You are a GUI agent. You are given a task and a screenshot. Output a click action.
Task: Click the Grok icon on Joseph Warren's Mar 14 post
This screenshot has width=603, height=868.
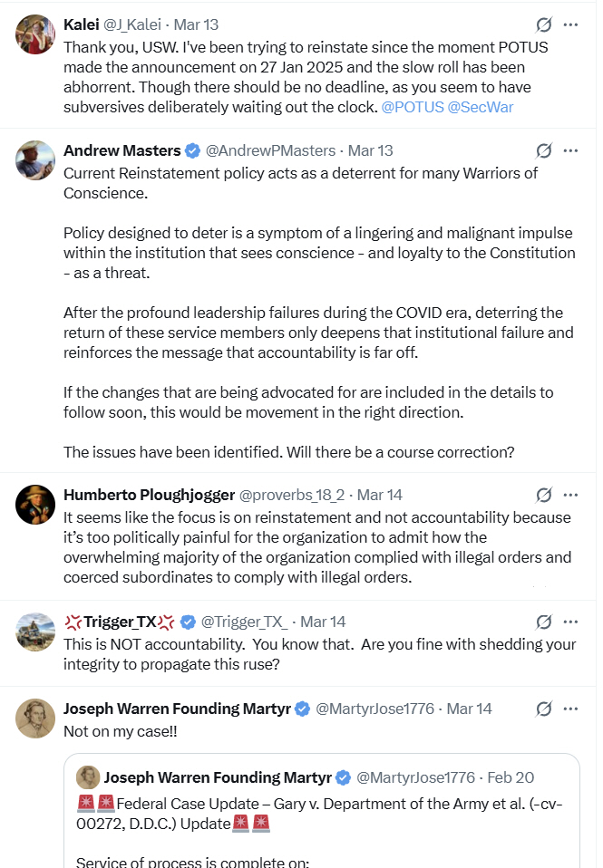[544, 709]
